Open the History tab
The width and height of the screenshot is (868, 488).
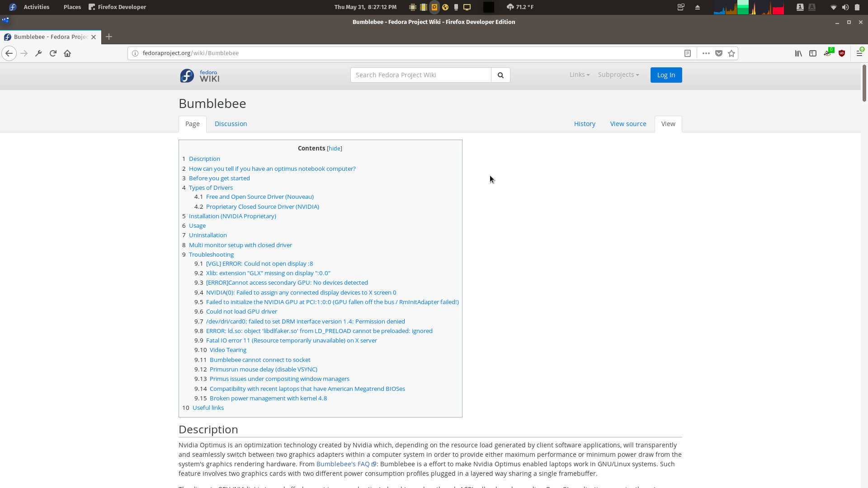585,124
